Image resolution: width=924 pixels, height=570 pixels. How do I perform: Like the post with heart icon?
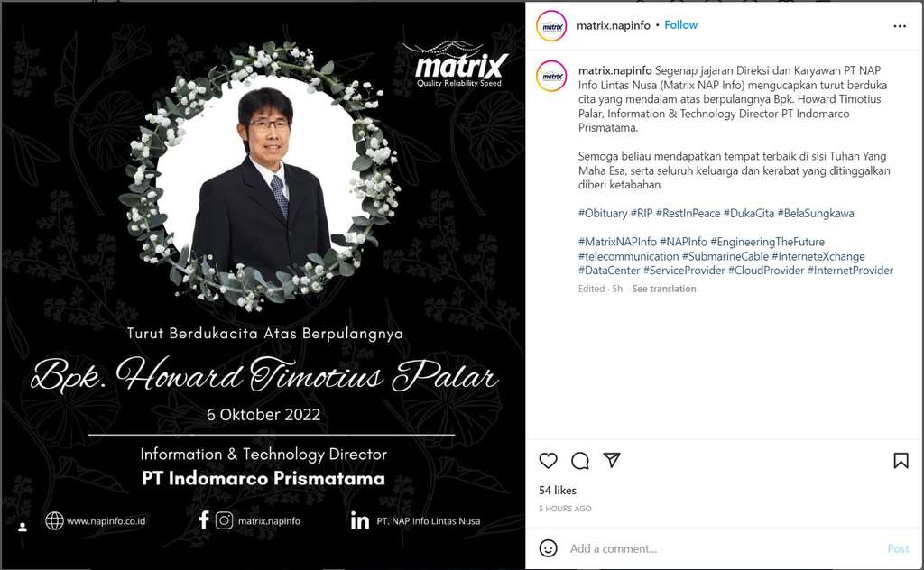point(548,461)
